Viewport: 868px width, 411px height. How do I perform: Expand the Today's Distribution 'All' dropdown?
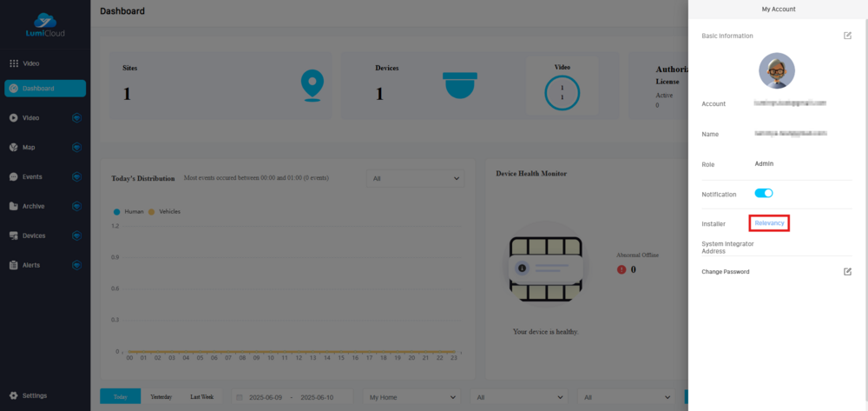[415, 178]
